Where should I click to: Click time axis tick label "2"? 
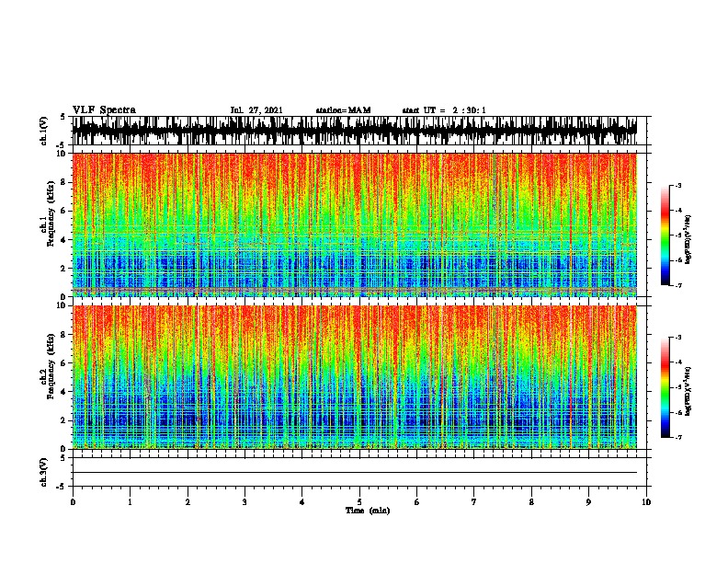coord(188,502)
